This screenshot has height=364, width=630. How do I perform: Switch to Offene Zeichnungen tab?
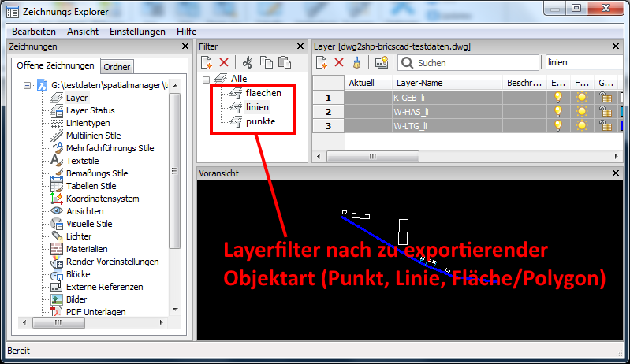coord(55,65)
